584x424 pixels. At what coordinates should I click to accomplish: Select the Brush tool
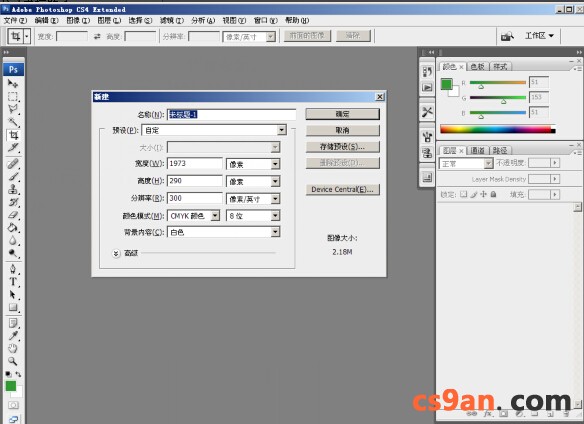point(13,177)
